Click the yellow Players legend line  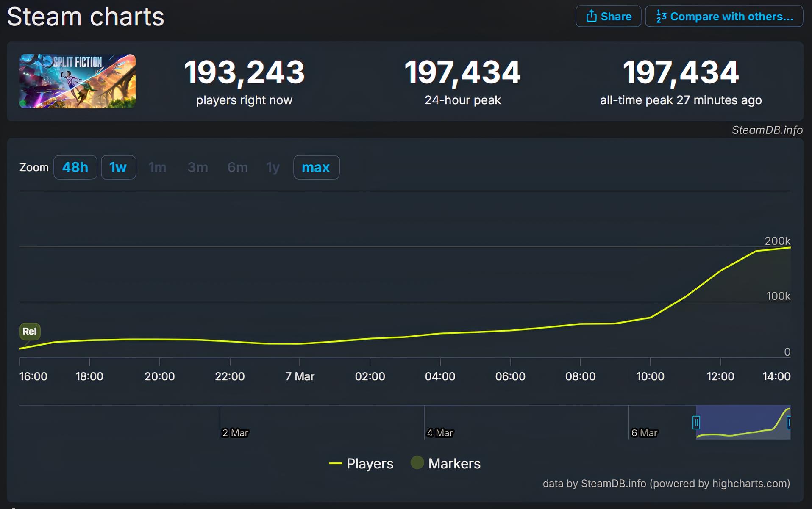335,464
